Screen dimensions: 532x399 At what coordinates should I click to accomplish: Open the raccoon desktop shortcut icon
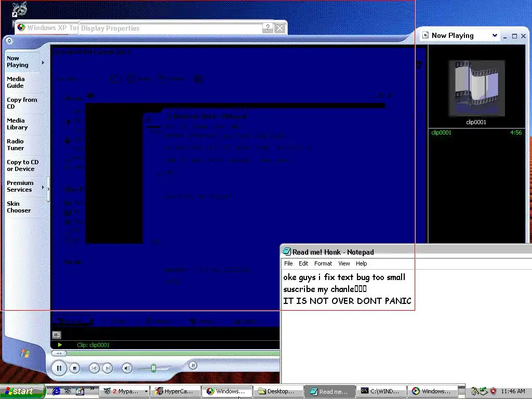pyautogui.click(x=19, y=9)
